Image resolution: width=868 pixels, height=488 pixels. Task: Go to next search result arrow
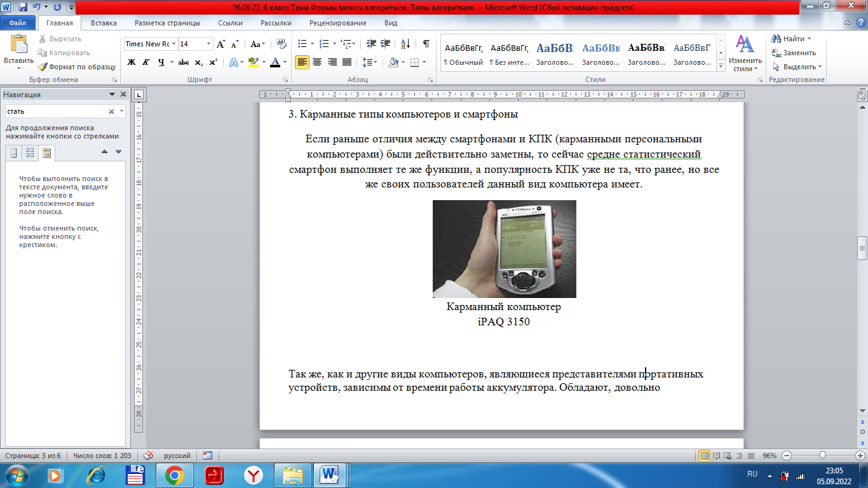coord(118,152)
